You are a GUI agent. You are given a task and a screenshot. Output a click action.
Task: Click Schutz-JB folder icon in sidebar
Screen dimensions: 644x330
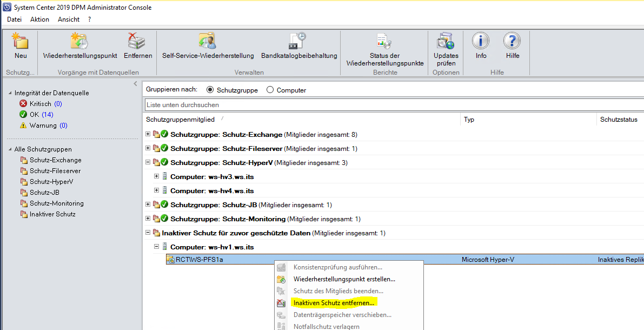(x=24, y=193)
